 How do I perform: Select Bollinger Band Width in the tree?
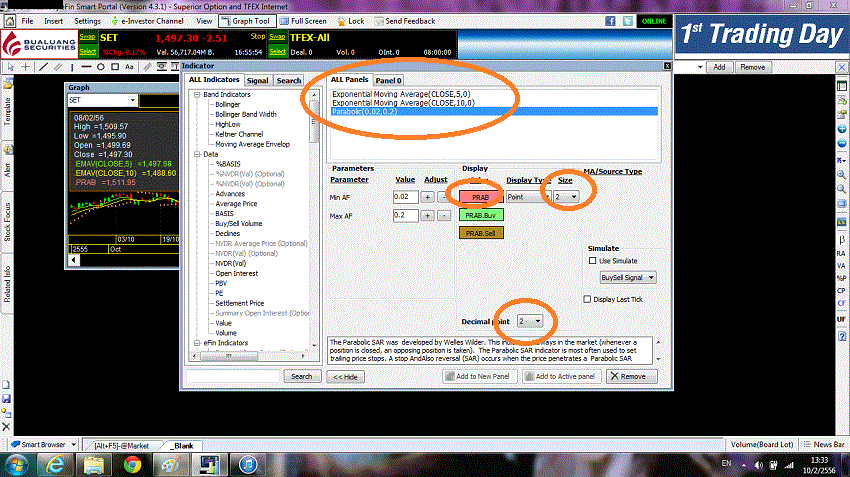pyautogui.click(x=246, y=114)
